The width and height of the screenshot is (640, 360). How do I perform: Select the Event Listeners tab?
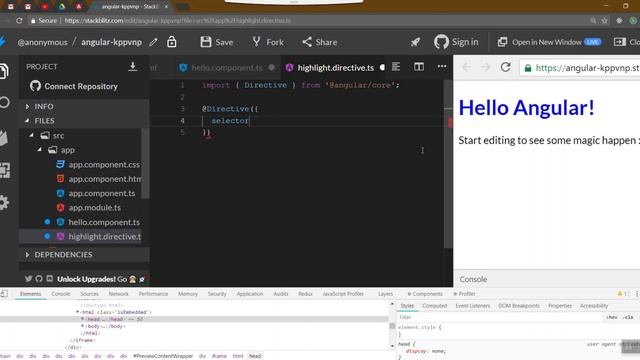tap(472, 306)
